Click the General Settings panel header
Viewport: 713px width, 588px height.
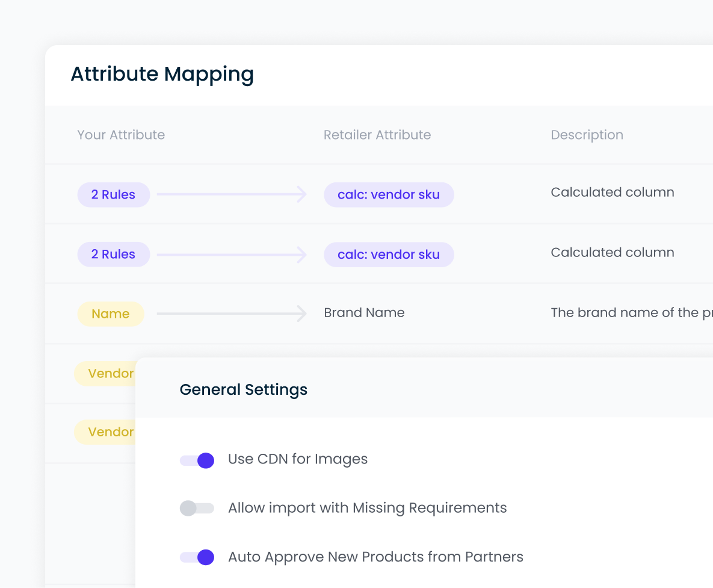pos(244,389)
